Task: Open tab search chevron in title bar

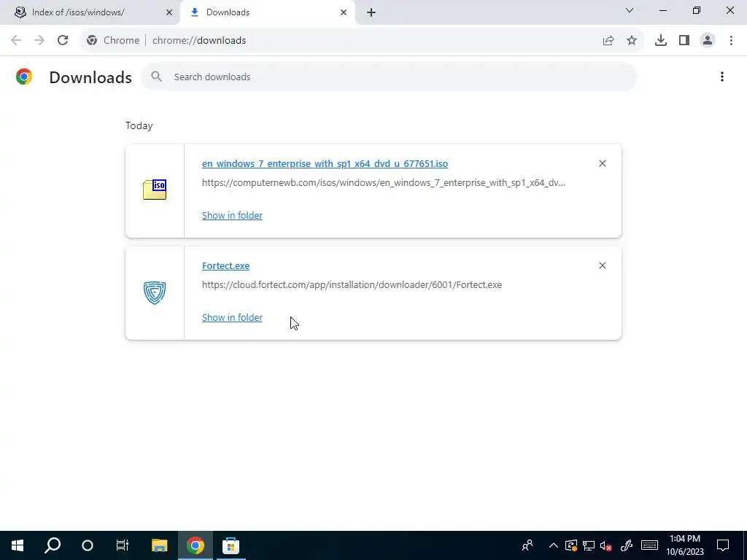Action: [x=630, y=10]
